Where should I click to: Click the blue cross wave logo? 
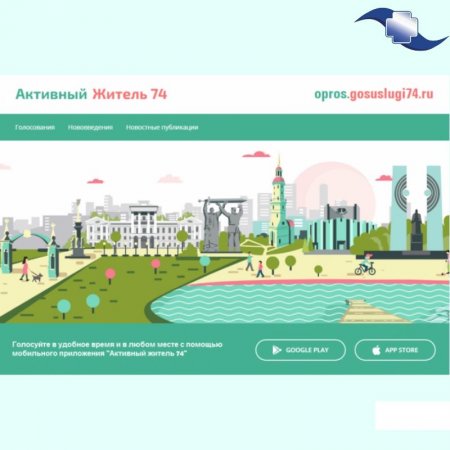[x=402, y=28]
